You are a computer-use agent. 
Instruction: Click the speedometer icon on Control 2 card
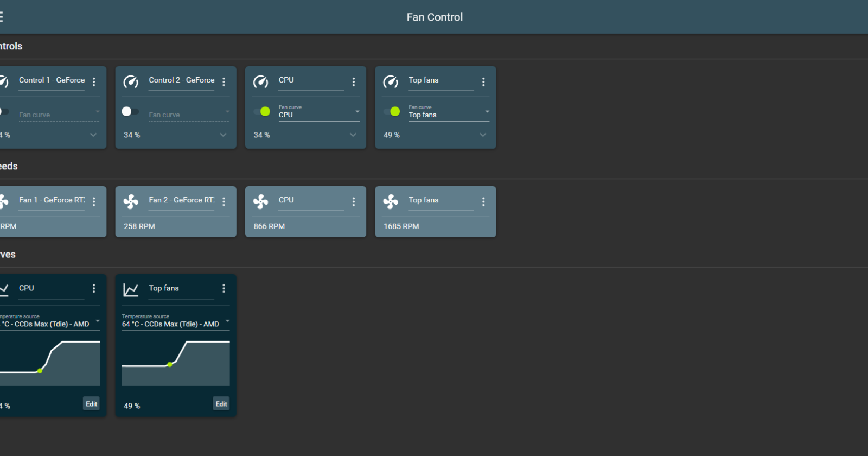tap(131, 82)
